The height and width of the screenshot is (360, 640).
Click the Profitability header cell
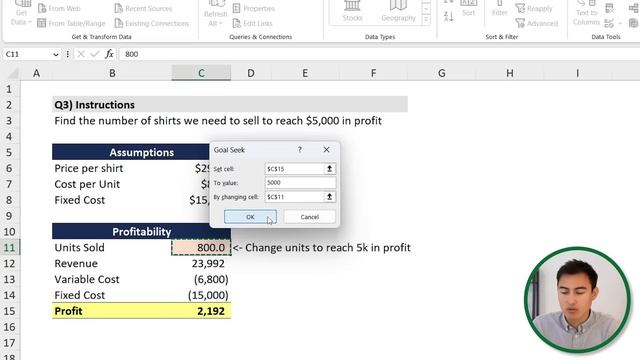point(141,231)
